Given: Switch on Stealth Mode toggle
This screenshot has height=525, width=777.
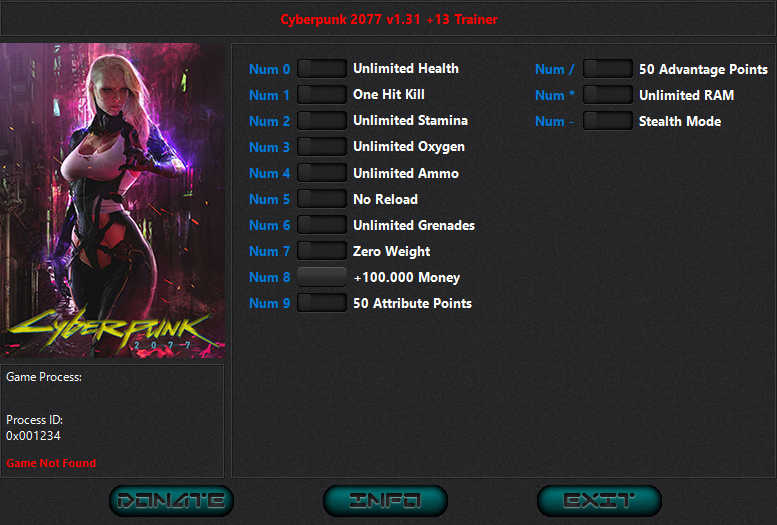Looking at the screenshot, I should click(x=608, y=121).
